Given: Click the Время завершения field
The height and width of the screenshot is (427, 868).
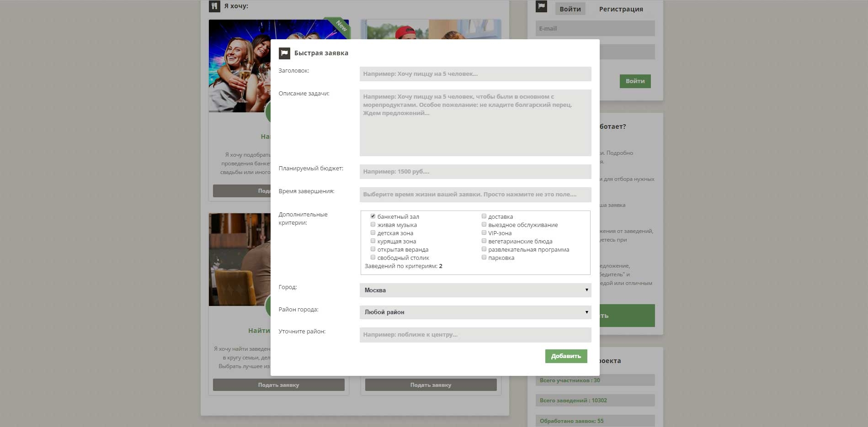Looking at the screenshot, I should (x=475, y=195).
